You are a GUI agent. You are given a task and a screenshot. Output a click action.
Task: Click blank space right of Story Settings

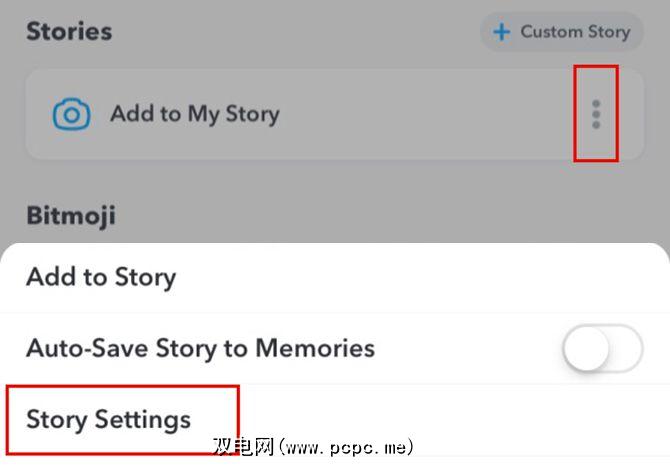[x=450, y=418]
